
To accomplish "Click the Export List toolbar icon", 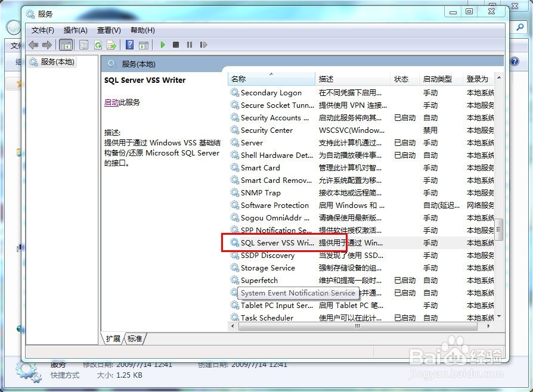I will pyautogui.click(x=111, y=45).
